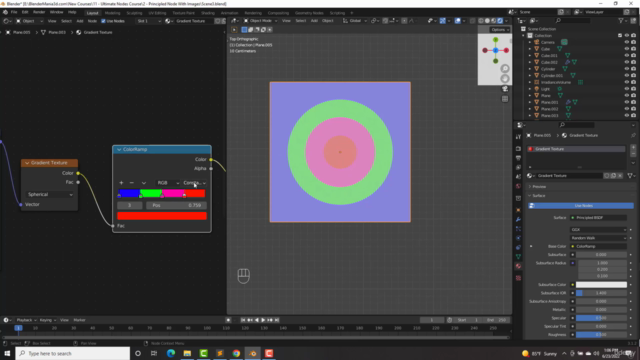Viewport: 640px width, 360px height.
Task: Click the blue Use Nodes button
Action: (581, 206)
